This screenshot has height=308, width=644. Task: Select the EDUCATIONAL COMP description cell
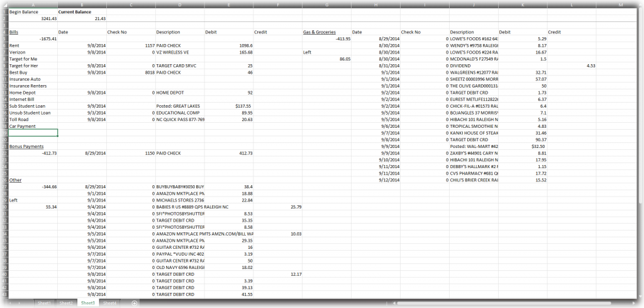pyautogui.click(x=180, y=113)
